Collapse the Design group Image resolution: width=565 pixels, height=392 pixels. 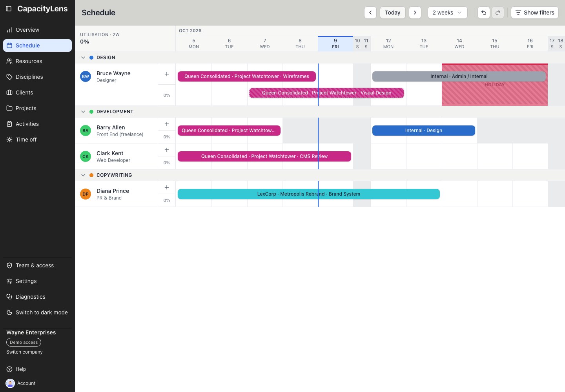pos(83,58)
